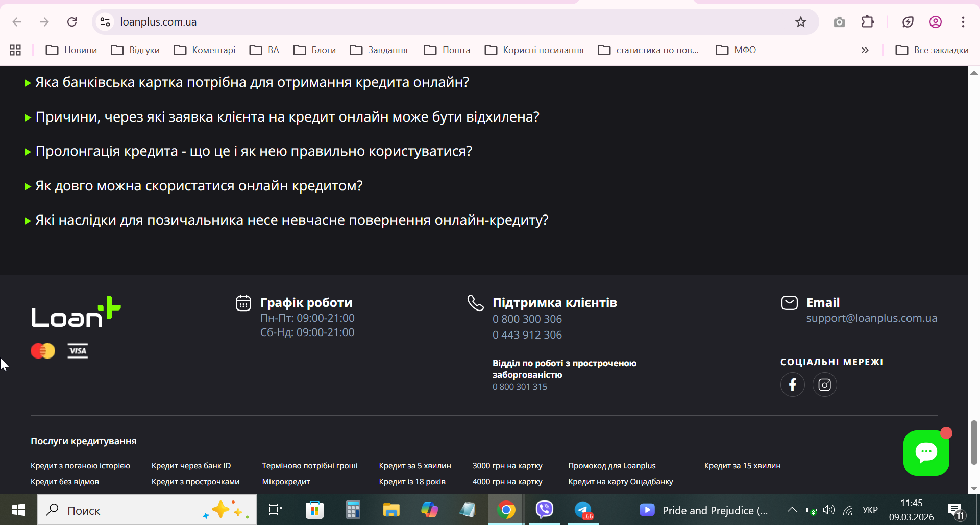The height and width of the screenshot is (525, 980).
Task: Open Telegram from the taskbar
Action: (583, 510)
